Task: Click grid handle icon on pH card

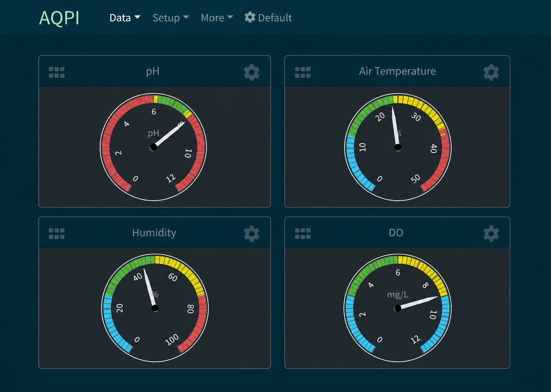Action: 57,72
